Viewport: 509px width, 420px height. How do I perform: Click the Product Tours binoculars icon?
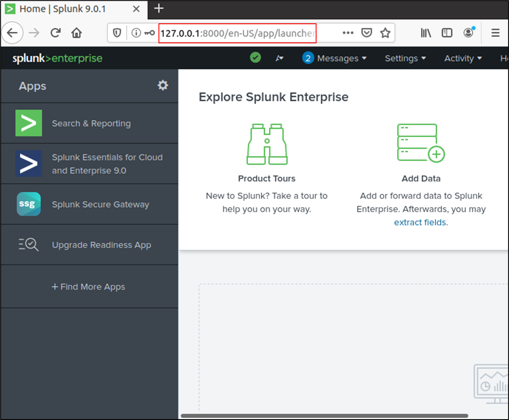click(267, 144)
